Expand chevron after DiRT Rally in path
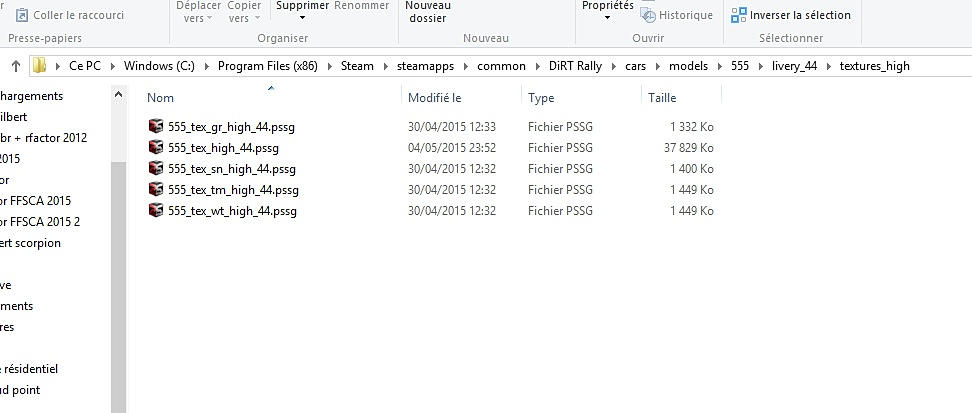972x413 pixels. click(x=614, y=66)
